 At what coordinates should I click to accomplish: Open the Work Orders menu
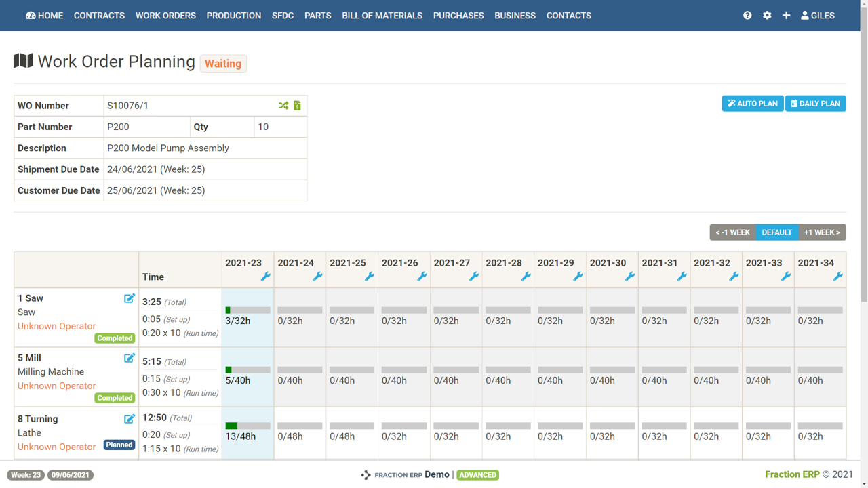pyautogui.click(x=165, y=16)
